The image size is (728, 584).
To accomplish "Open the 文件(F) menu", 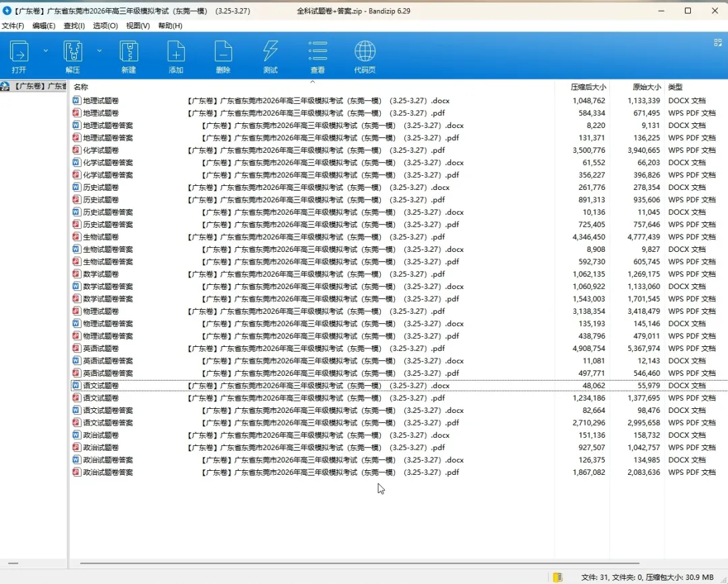I will (x=13, y=26).
